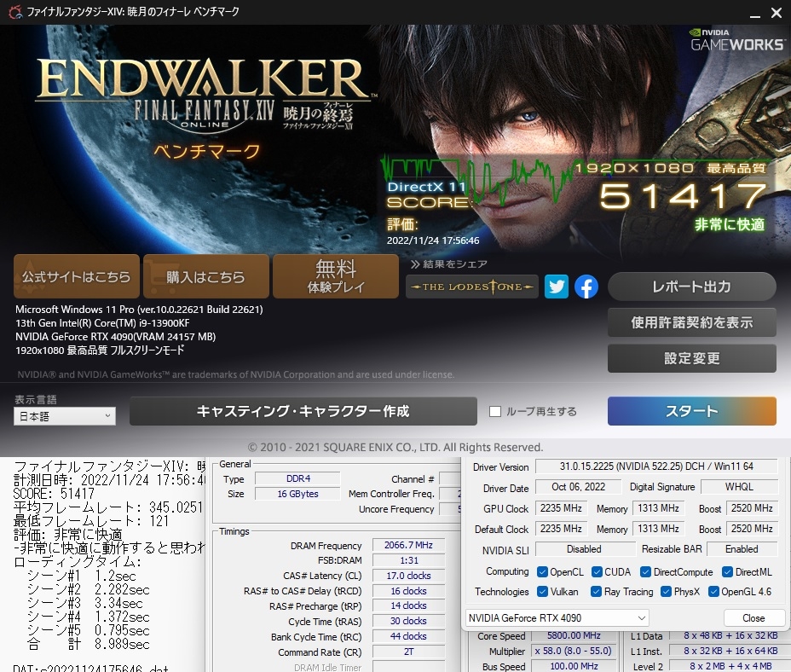This screenshot has width=791, height=672.
Task: Share result on Facebook
Action: (x=586, y=287)
